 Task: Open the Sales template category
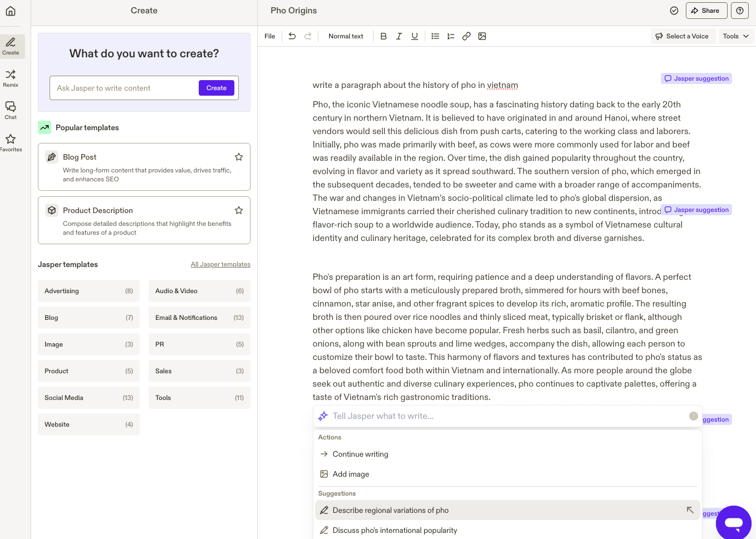tap(200, 371)
